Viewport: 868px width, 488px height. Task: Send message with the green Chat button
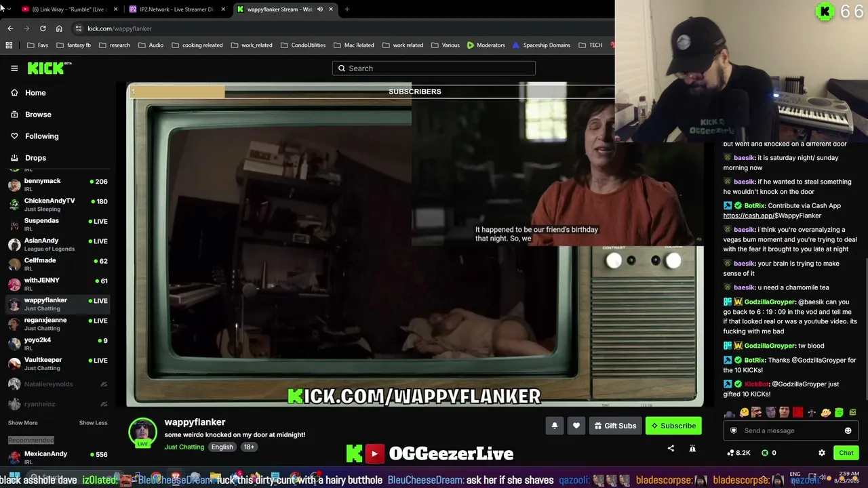[x=846, y=453]
